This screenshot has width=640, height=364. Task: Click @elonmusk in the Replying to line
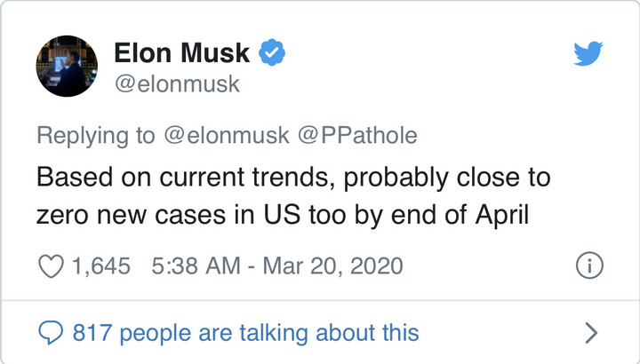click(x=225, y=135)
